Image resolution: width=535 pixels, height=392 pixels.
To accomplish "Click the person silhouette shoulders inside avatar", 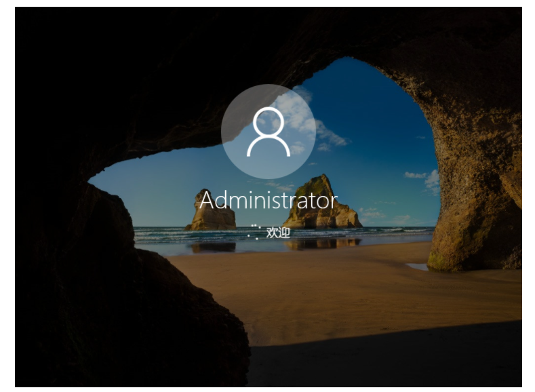I will [269, 146].
